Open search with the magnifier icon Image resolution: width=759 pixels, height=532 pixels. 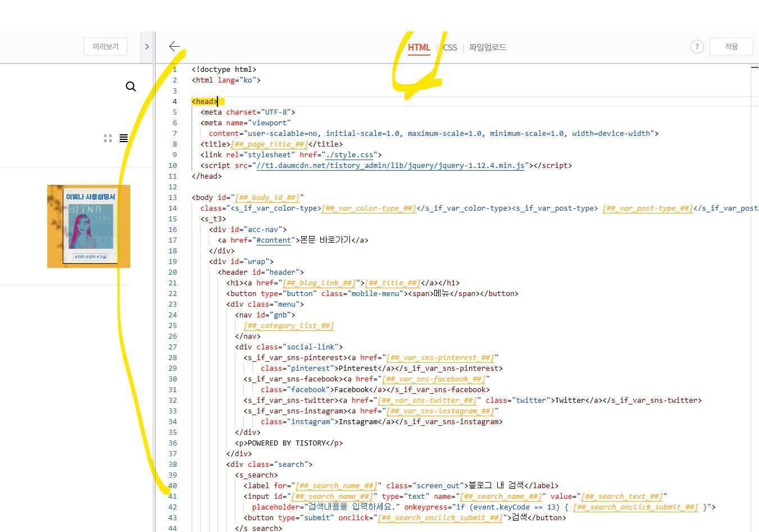pyautogui.click(x=131, y=87)
